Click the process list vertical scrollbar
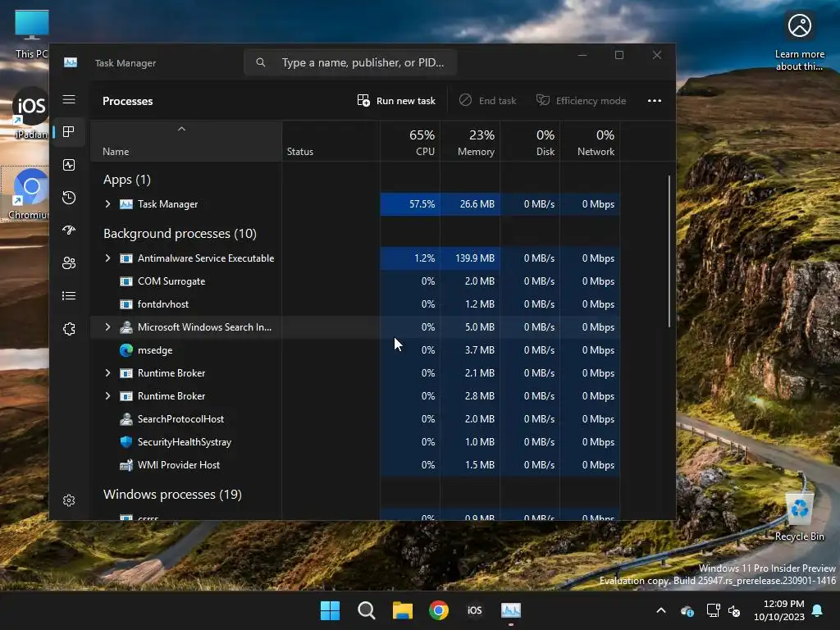This screenshot has width=840, height=630. click(x=669, y=251)
